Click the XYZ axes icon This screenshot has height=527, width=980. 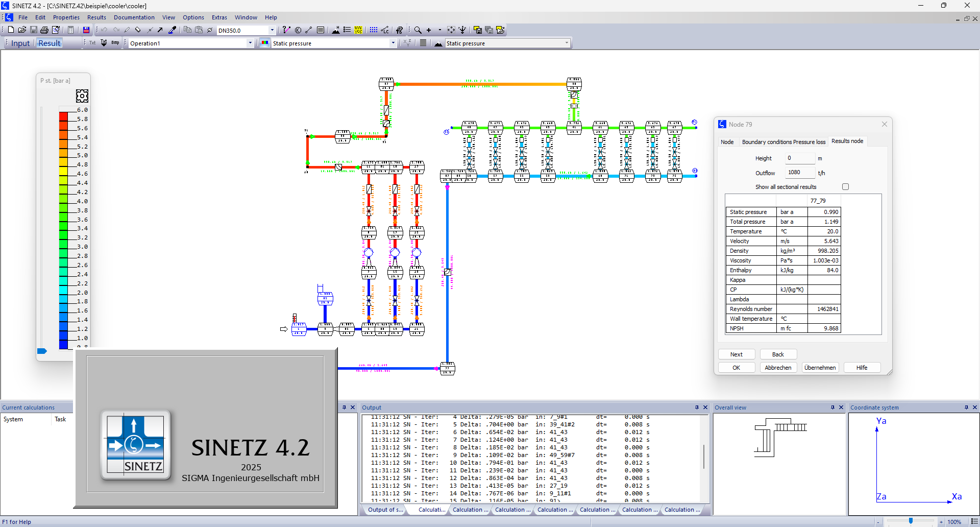point(407,43)
